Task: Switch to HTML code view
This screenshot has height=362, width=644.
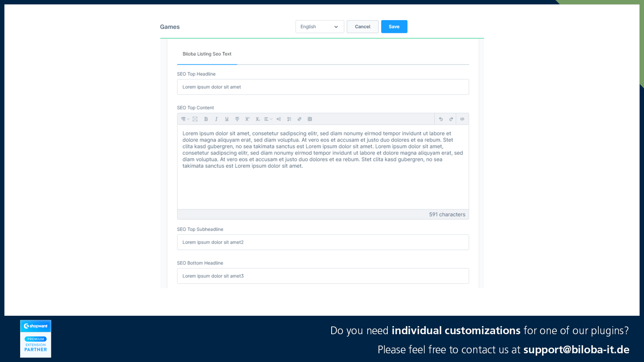Action: [x=462, y=119]
